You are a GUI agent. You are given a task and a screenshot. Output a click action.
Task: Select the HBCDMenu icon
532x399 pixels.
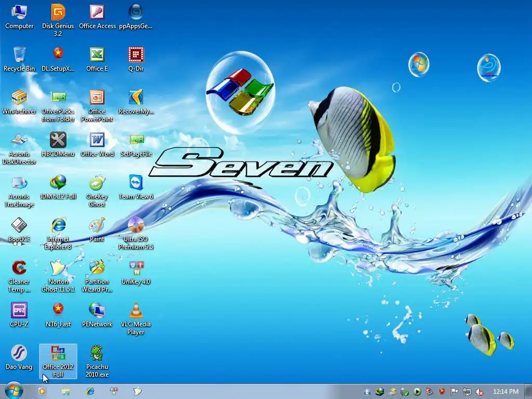pyautogui.click(x=58, y=144)
